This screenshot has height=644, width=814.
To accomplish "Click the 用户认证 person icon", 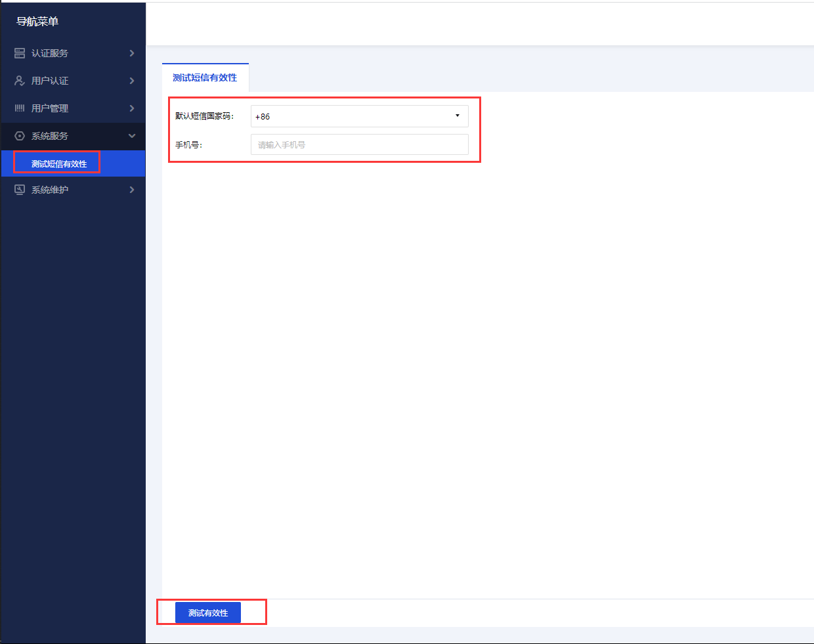I will point(20,81).
